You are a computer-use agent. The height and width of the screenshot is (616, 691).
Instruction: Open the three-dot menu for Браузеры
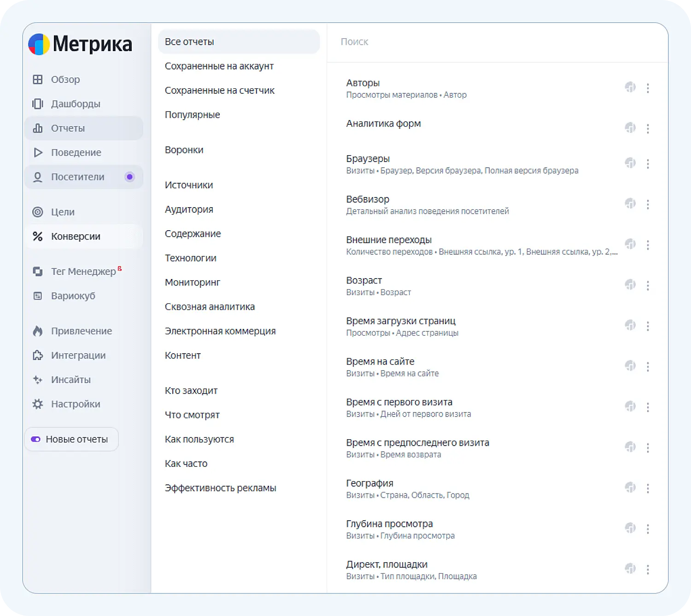(648, 164)
